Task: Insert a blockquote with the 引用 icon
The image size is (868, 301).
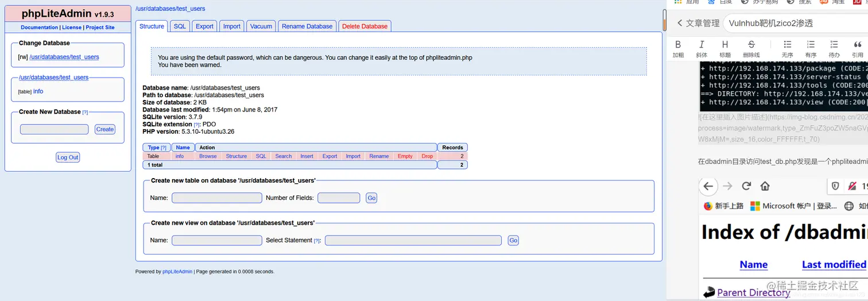Action: point(858,45)
